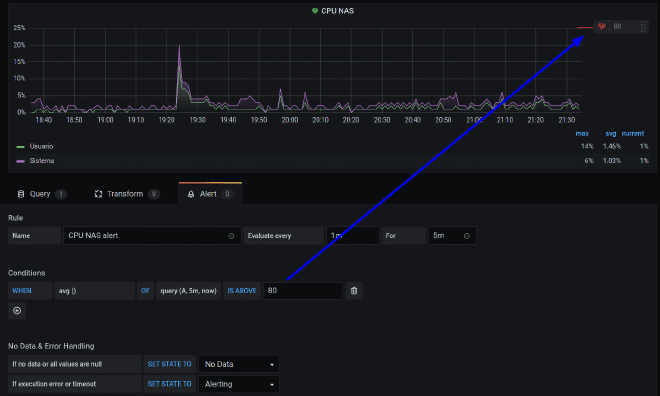Click the Transform tab icon
Image resolution: width=660 pixels, height=396 pixels.
[x=98, y=194]
